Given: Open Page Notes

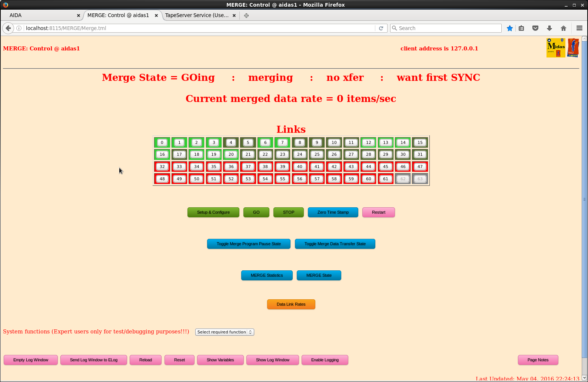Looking at the screenshot, I should point(538,360).
